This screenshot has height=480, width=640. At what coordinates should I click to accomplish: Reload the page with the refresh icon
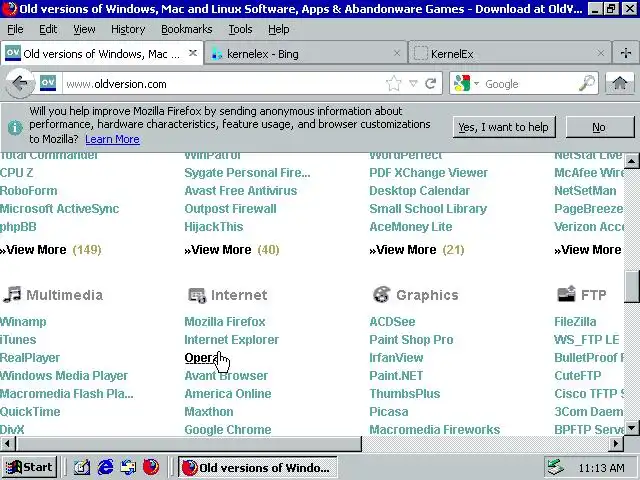431,84
